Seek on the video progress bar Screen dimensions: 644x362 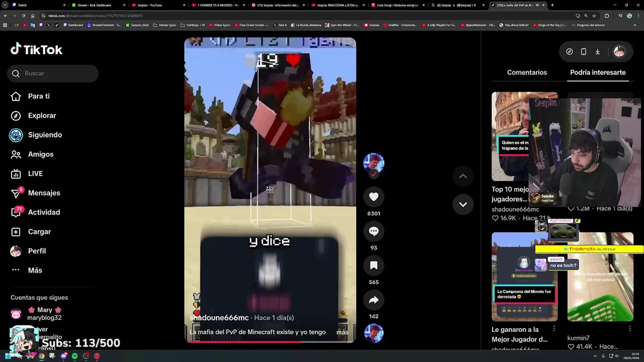click(x=270, y=341)
